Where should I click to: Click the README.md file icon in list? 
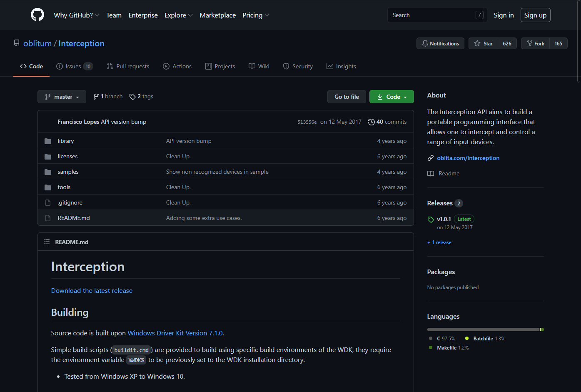click(48, 218)
